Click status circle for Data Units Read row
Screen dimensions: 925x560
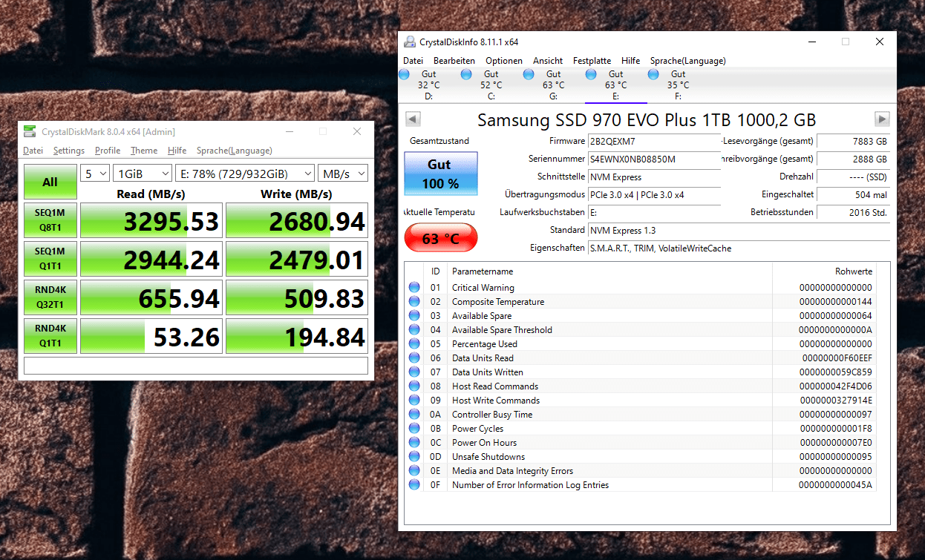[x=414, y=358]
